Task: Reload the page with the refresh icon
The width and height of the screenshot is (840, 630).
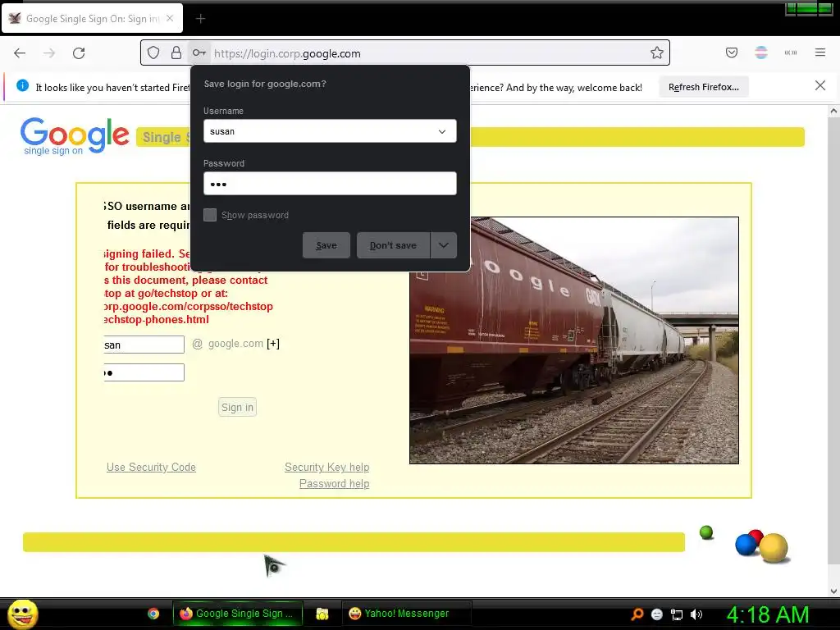Action: [79, 53]
